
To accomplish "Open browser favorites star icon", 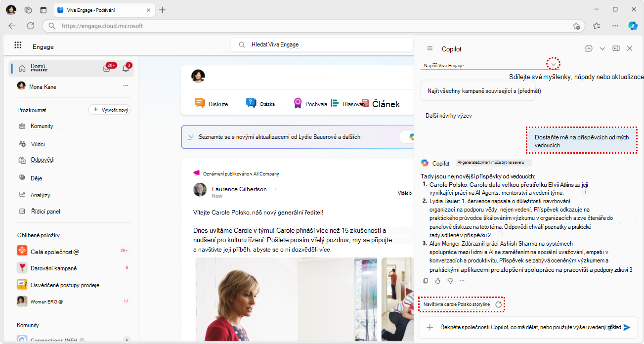I will tap(597, 26).
